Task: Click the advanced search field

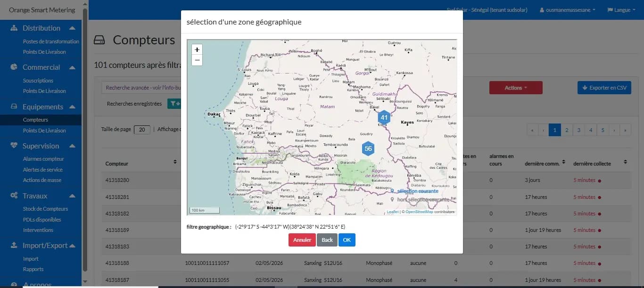Action: click(141, 88)
